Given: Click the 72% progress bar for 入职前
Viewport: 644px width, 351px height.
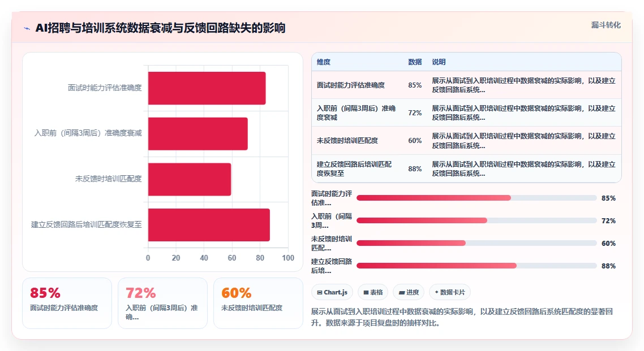Looking at the screenshot, I should (x=476, y=220).
